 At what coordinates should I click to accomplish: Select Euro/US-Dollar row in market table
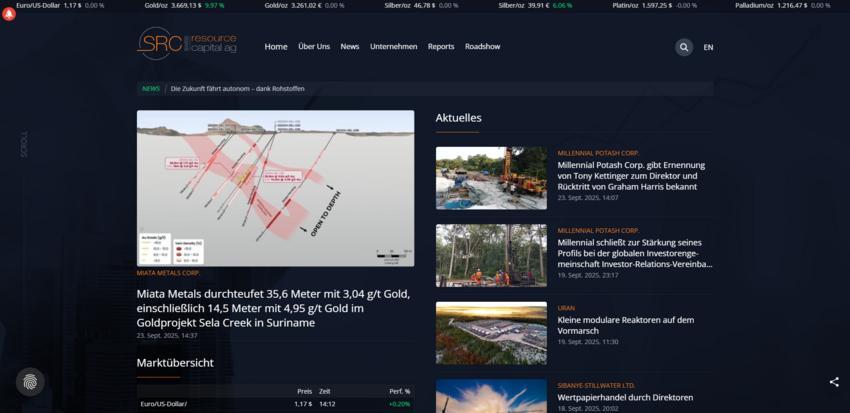pos(275,404)
